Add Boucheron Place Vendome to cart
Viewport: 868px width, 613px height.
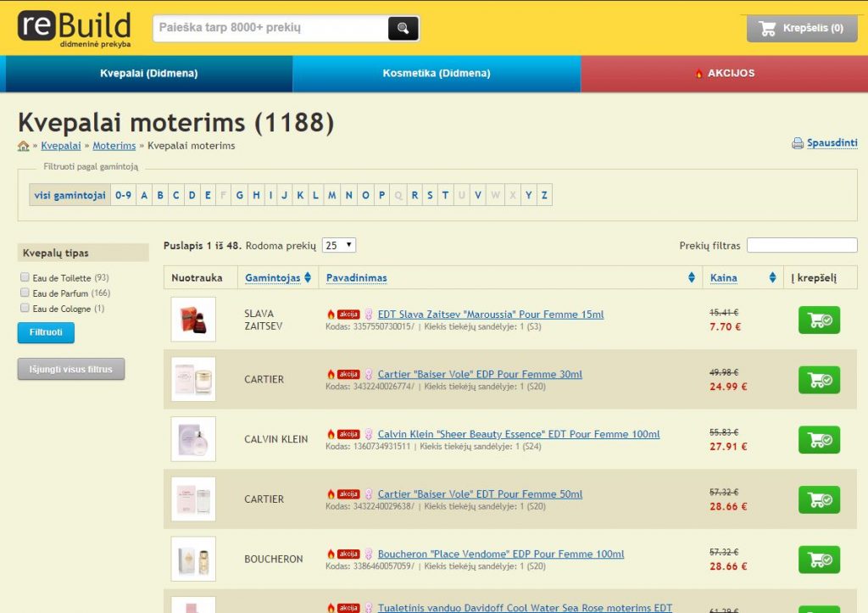[x=819, y=560]
